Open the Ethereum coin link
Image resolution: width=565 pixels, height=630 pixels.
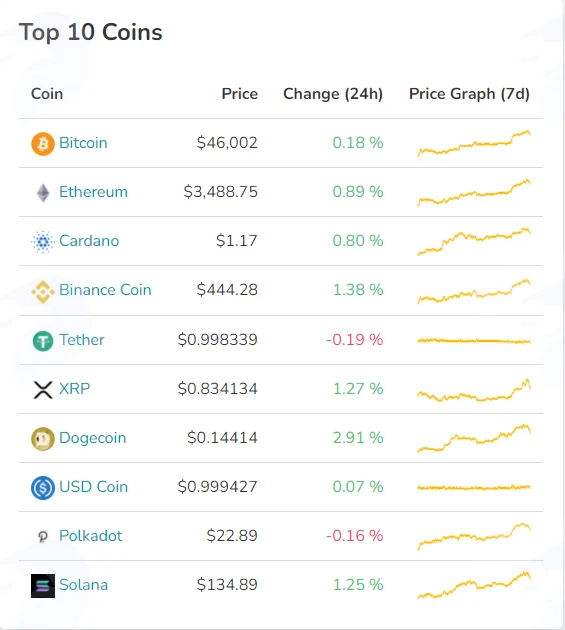coord(93,192)
